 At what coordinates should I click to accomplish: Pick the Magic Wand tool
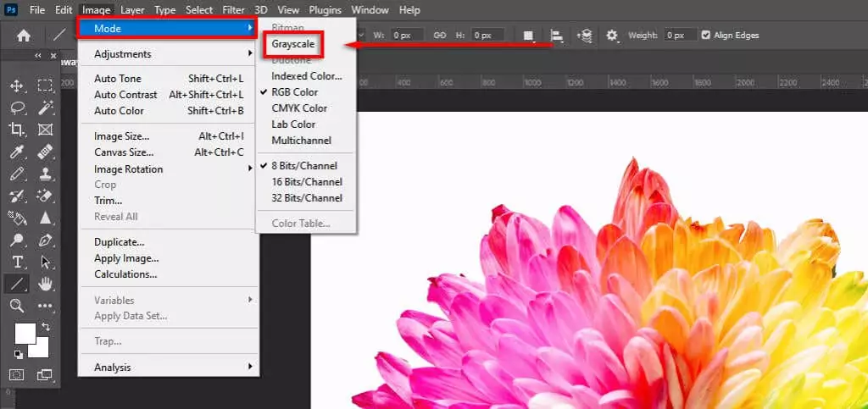(x=46, y=108)
